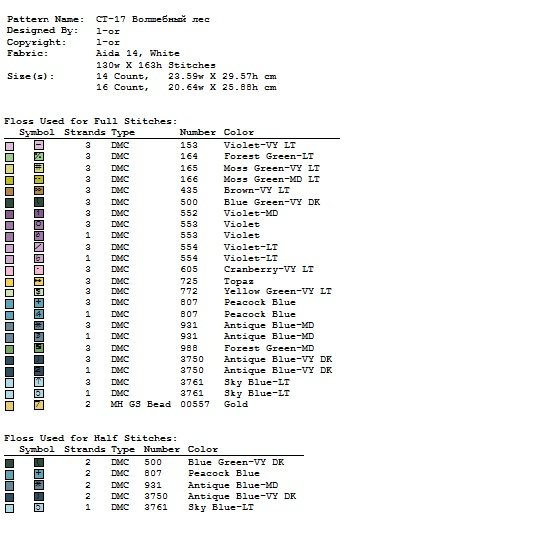This screenshot has width=547, height=550.
Task: Select the "Brown-VY LT" color name
Action: coord(256,190)
